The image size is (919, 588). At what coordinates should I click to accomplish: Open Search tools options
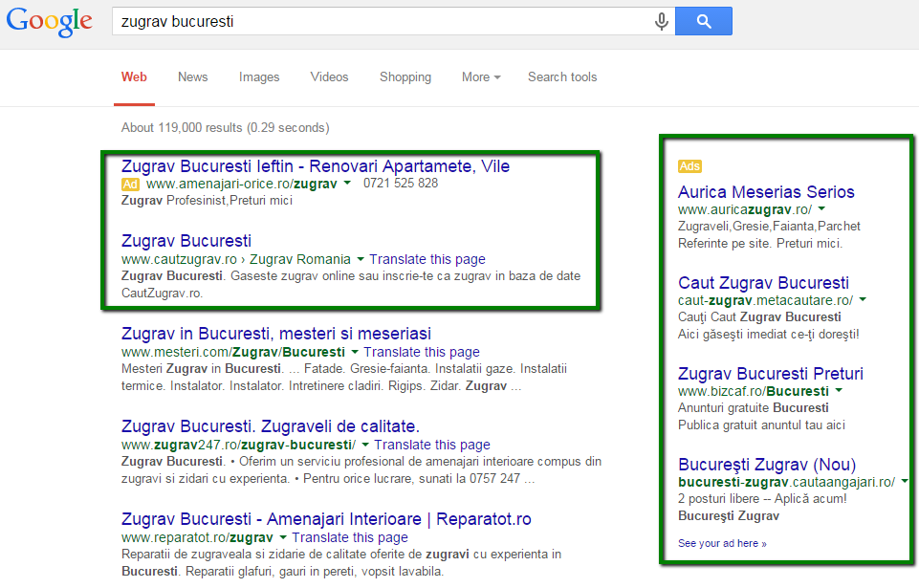[x=562, y=76]
